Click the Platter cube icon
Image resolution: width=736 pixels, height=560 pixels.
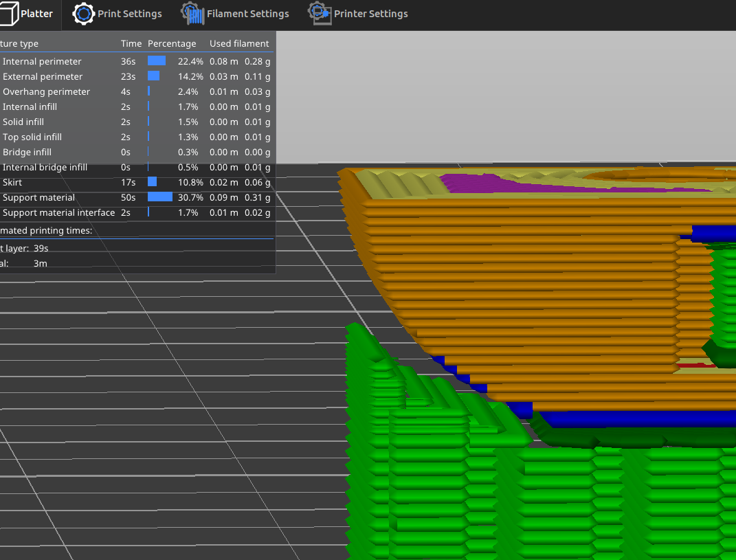(x=8, y=14)
